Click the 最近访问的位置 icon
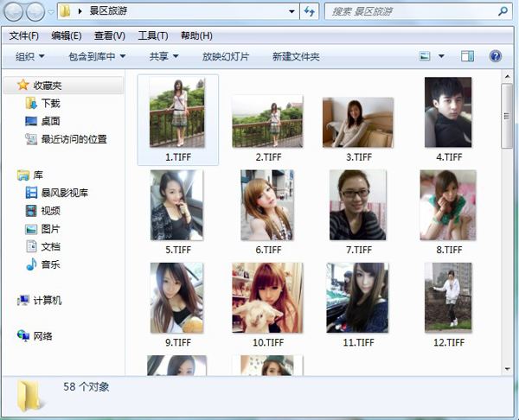Screen dimensions: 519x420 tap(31, 139)
